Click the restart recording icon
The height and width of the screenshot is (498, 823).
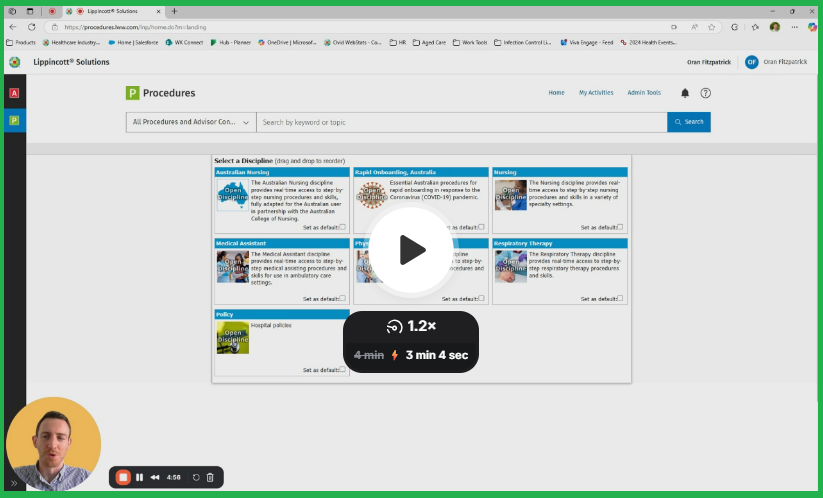tap(196, 477)
